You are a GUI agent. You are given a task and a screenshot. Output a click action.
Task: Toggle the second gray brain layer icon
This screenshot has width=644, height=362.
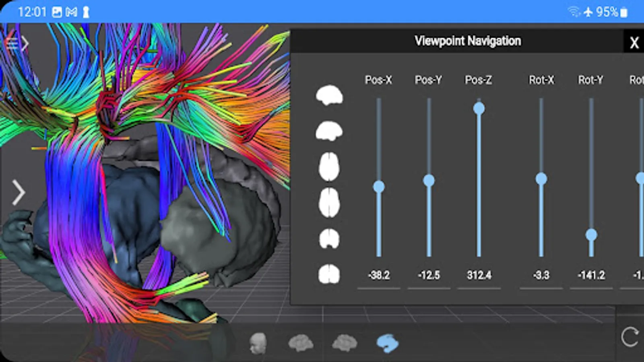coord(345,343)
